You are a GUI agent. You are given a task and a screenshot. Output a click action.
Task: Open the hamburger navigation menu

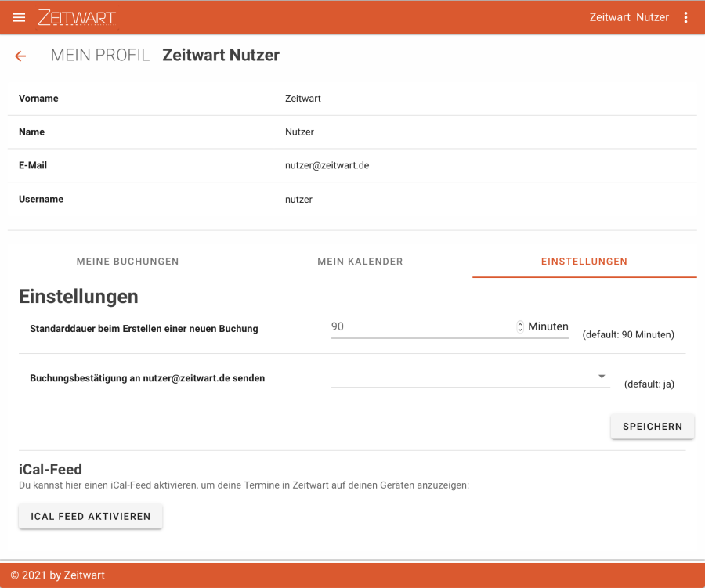click(x=19, y=17)
